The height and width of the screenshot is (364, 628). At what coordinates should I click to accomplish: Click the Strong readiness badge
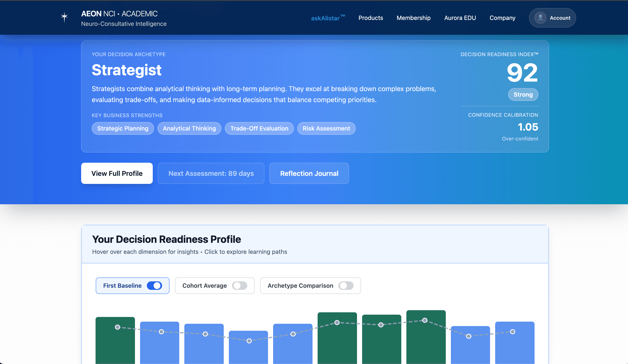click(523, 95)
